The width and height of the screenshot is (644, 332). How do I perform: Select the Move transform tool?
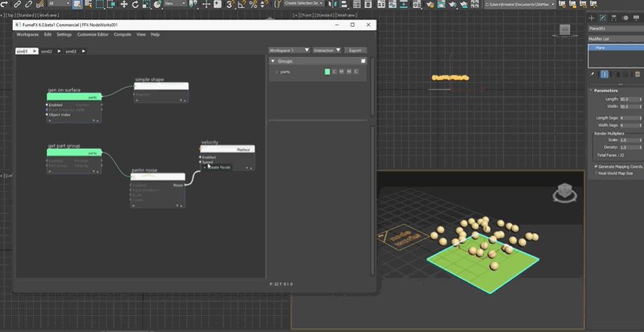(x=124, y=4)
